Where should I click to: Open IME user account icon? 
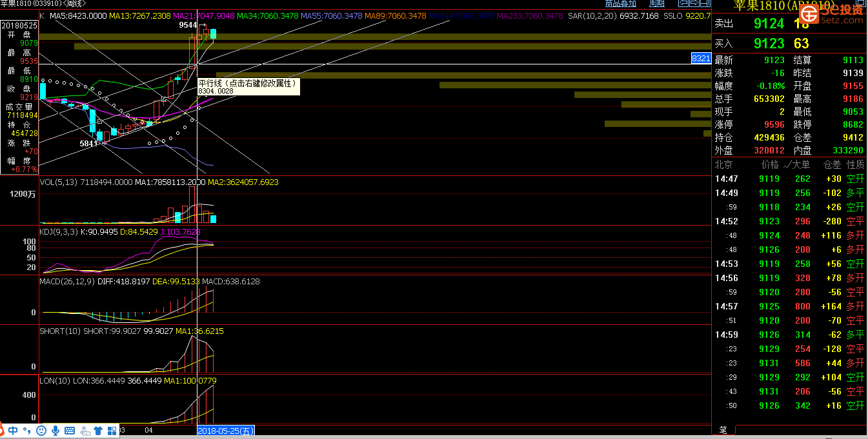(85, 431)
